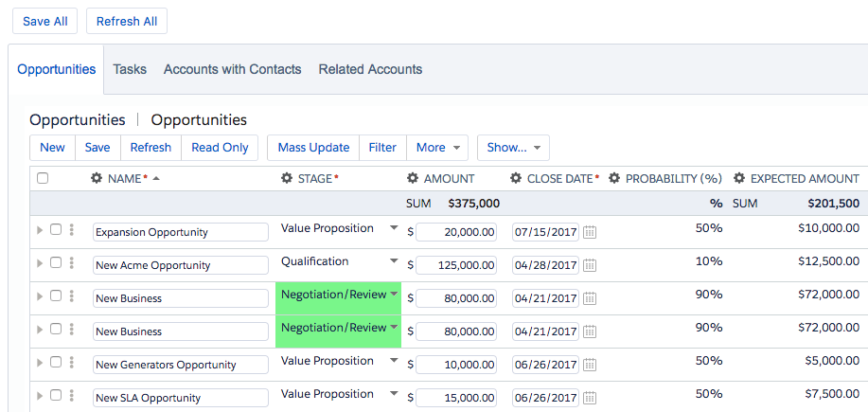Open the Accounts with Contacts tab

(x=232, y=69)
